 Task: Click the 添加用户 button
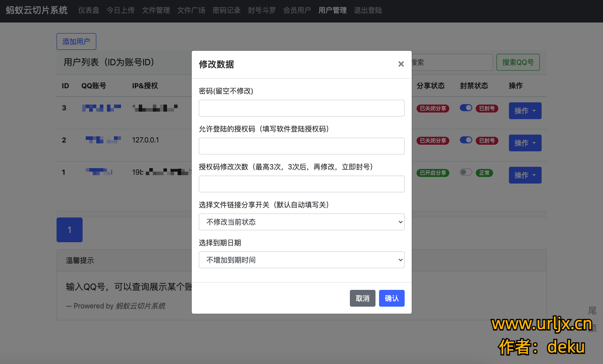(76, 41)
